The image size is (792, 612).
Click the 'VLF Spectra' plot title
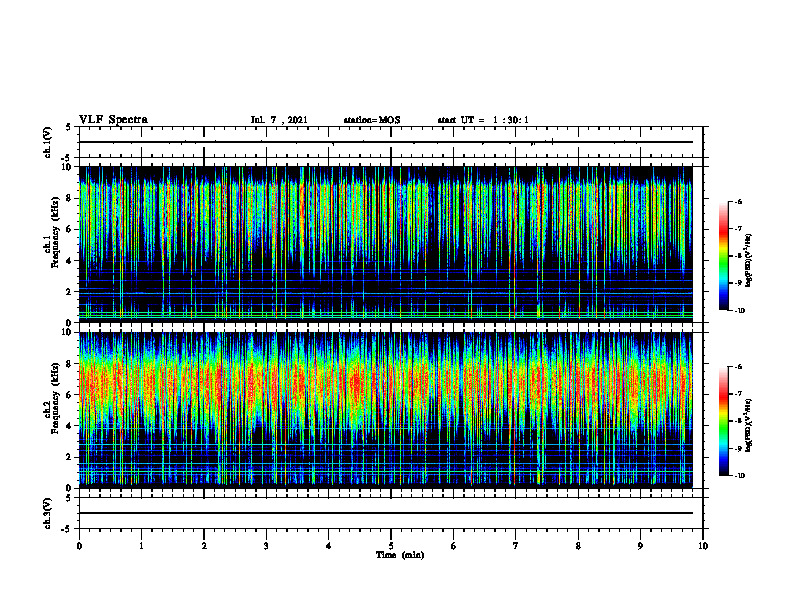(x=113, y=120)
